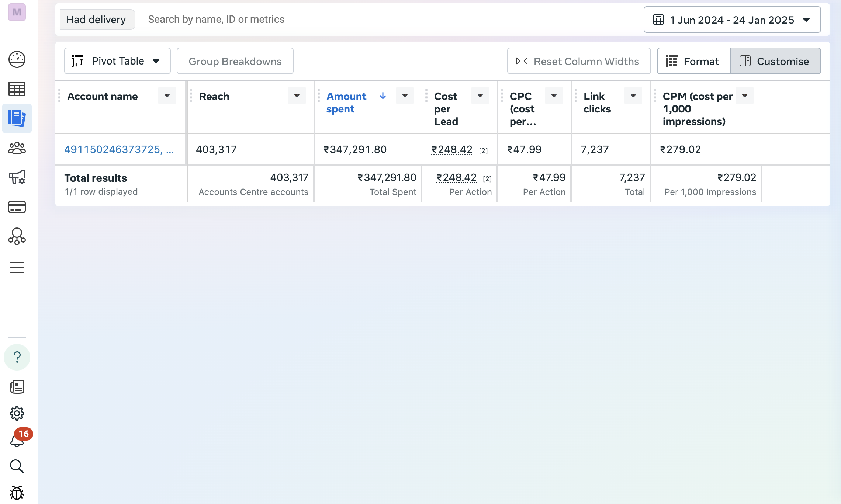Click the audiences people icon
The width and height of the screenshot is (841, 504).
click(x=17, y=148)
